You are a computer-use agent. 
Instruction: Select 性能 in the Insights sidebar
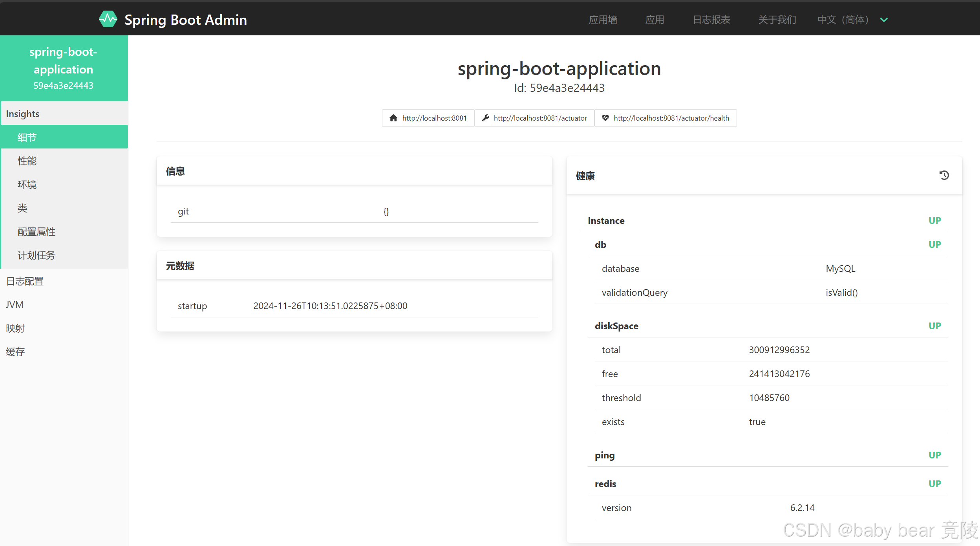click(27, 161)
